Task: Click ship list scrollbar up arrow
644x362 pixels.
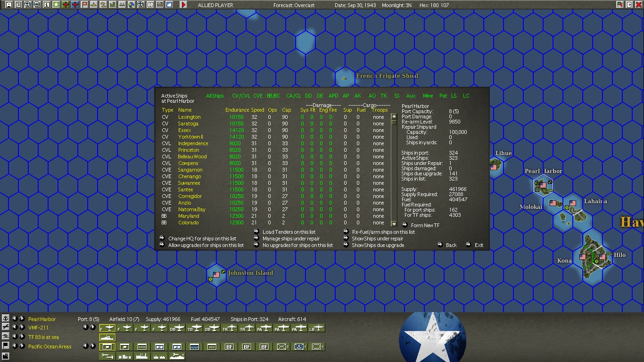Action: [x=394, y=116]
